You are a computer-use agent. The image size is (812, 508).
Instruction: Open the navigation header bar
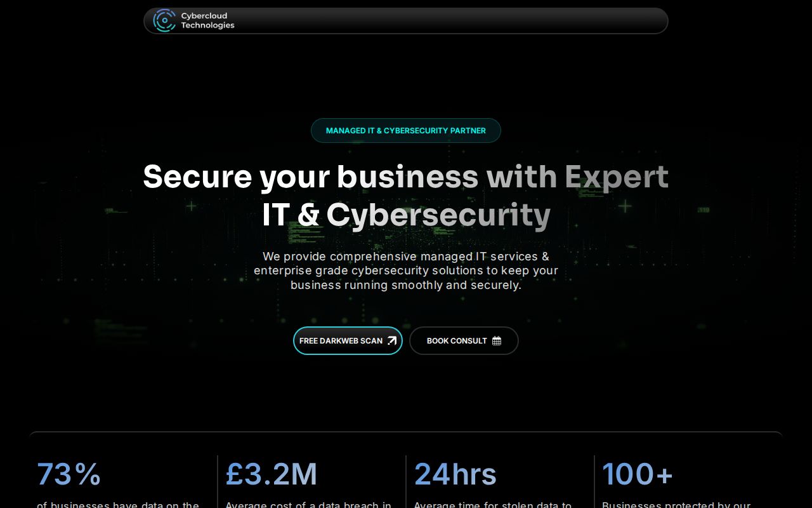pos(406,20)
